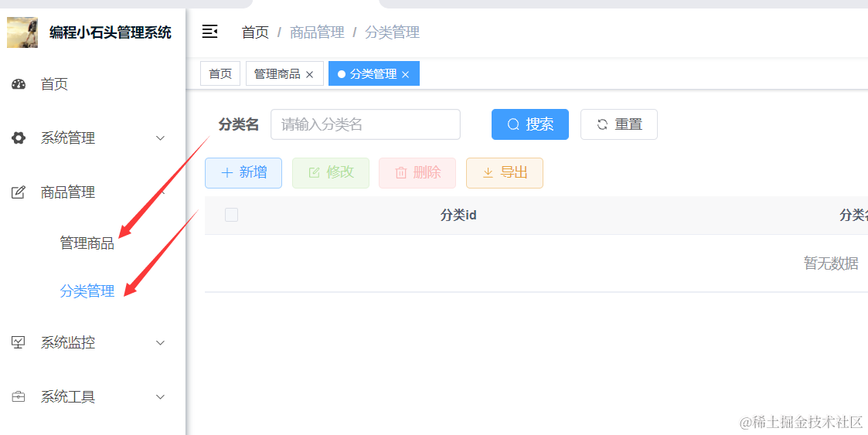Expand the 系统工具 menu chevron
Screen dimensions: 868x435
click(x=161, y=397)
